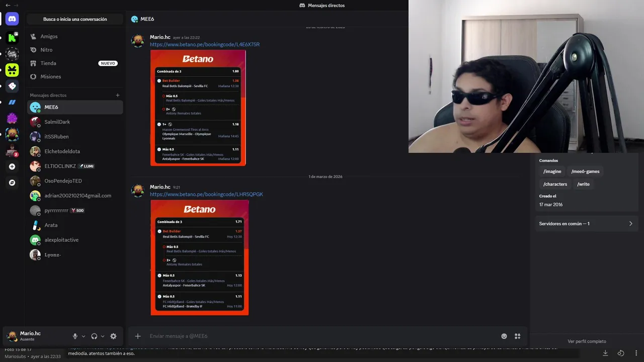Open the adrian2002102104gmail.com conversation
The width and height of the screenshot is (644, 362).
74,196
